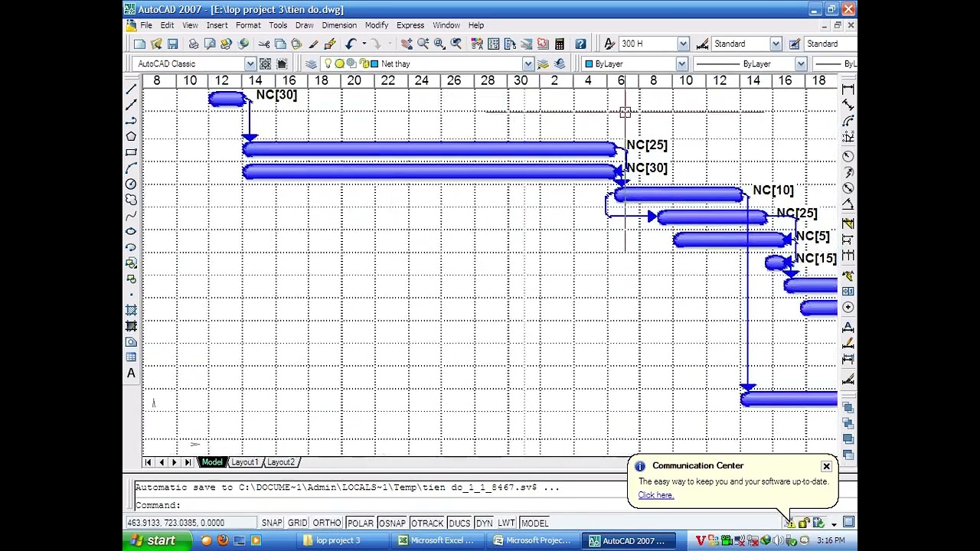Select the Arc draw tool

point(131,168)
